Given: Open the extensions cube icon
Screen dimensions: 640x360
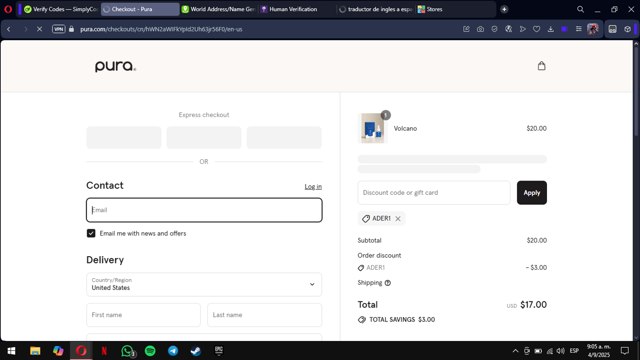Looking at the screenshot, I should [627, 29].
